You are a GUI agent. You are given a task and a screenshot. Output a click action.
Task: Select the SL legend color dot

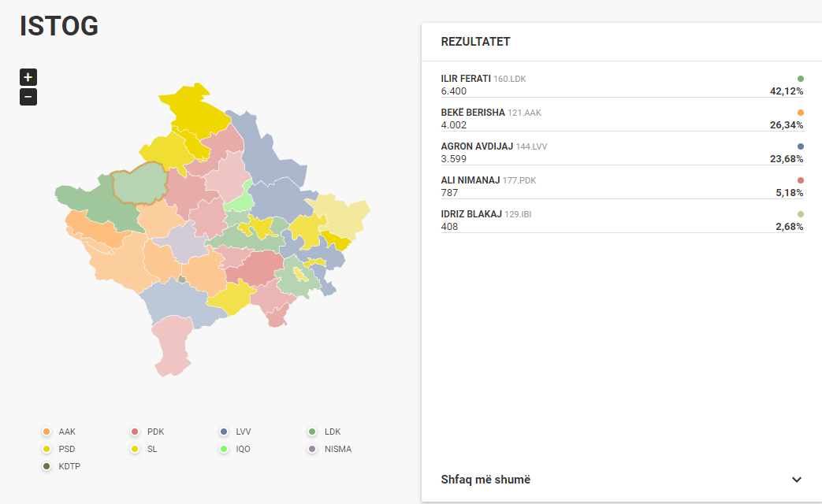[135, 449]
